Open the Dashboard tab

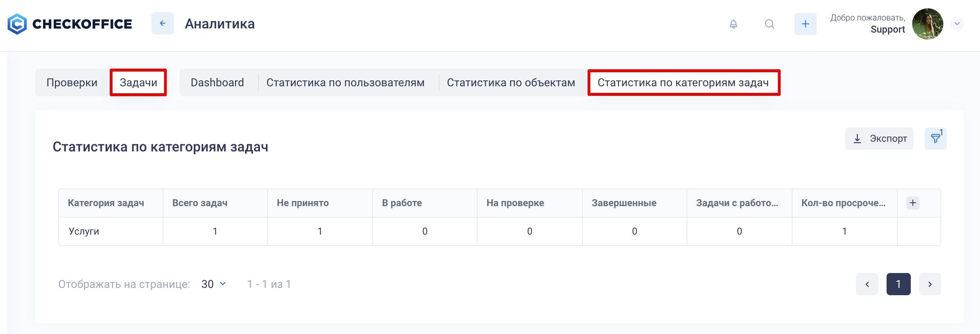coord(217,82)
